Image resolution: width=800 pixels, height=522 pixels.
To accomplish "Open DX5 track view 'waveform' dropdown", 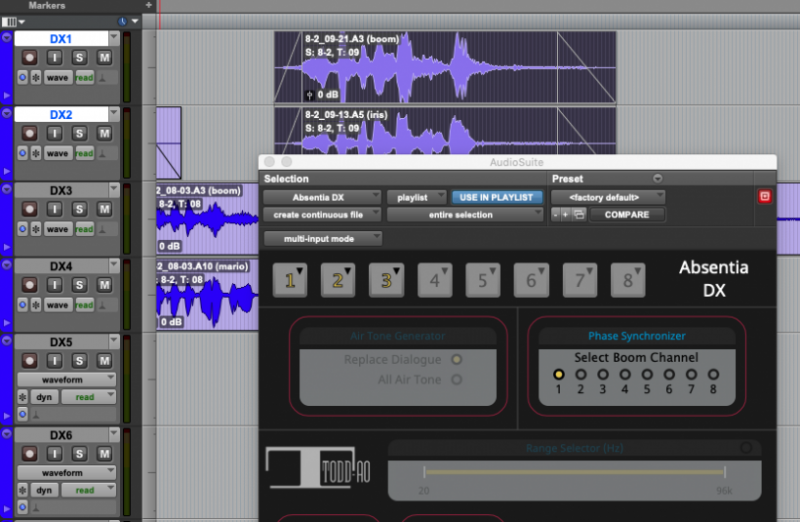I will click(x=67, y=380).
